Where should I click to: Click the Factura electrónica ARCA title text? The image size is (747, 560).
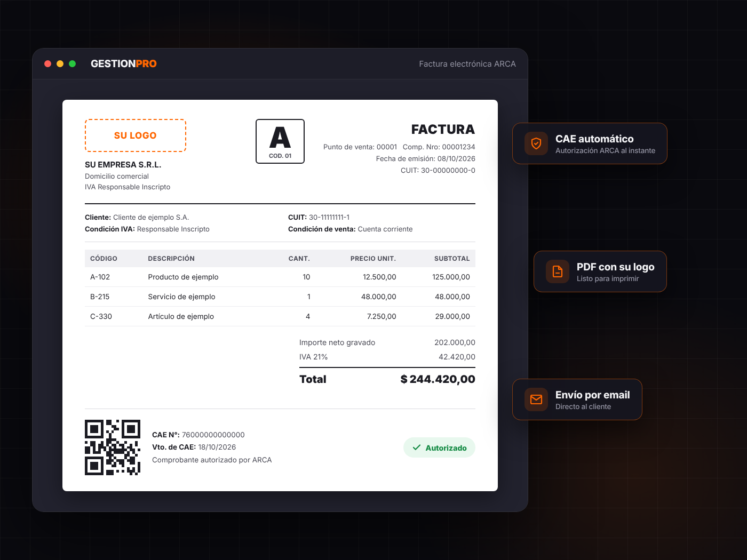467,64
